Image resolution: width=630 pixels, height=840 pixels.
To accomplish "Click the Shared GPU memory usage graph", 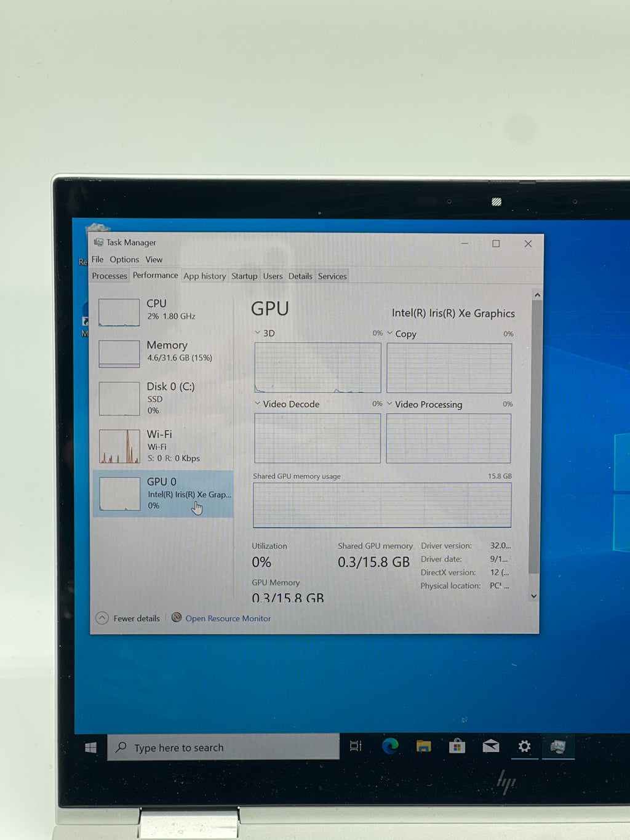I will (382, 505).
